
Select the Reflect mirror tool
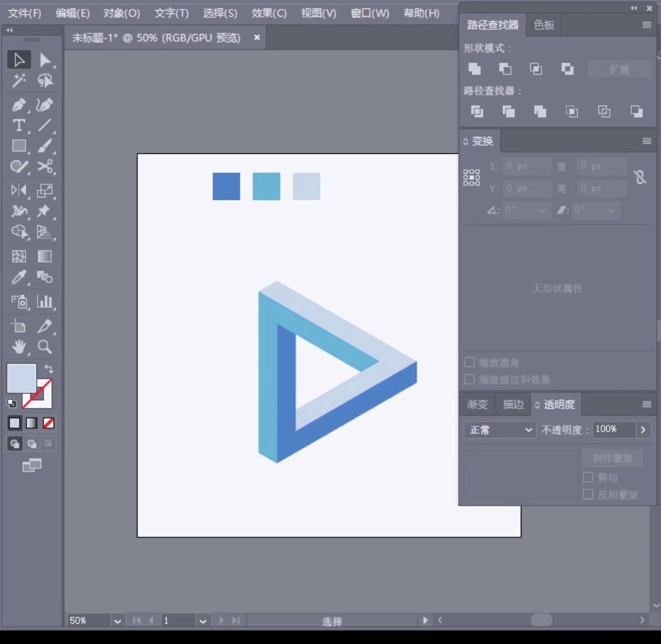pos(19,190)
